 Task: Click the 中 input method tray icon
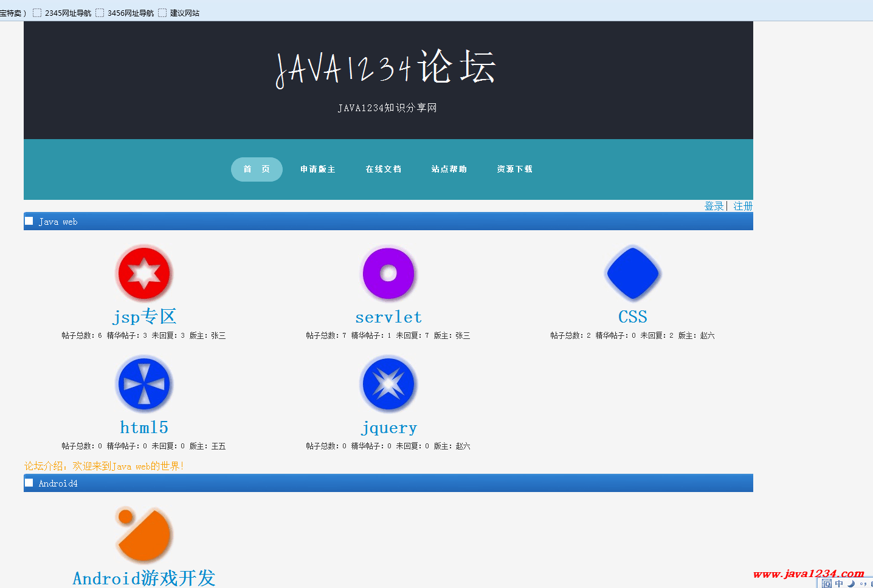coord(839,584)
